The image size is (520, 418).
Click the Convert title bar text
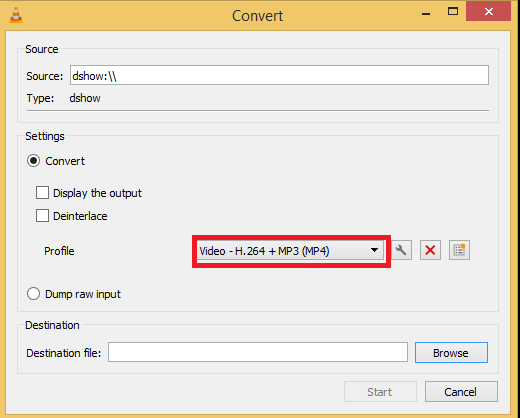click(257, 16)
